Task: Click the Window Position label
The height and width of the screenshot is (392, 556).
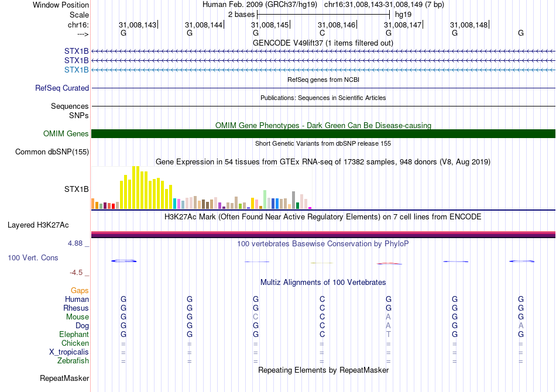Action: click(x=61, y=5)
